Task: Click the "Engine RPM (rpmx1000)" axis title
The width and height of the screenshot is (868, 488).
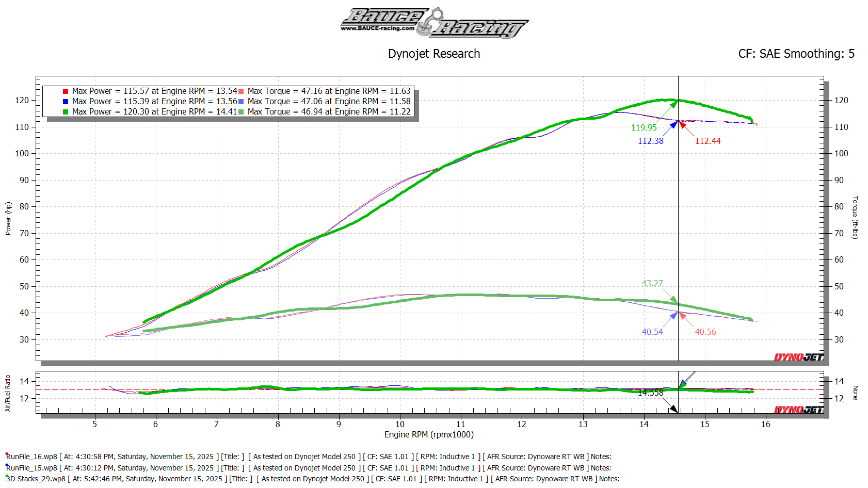Action: point(429,434)
